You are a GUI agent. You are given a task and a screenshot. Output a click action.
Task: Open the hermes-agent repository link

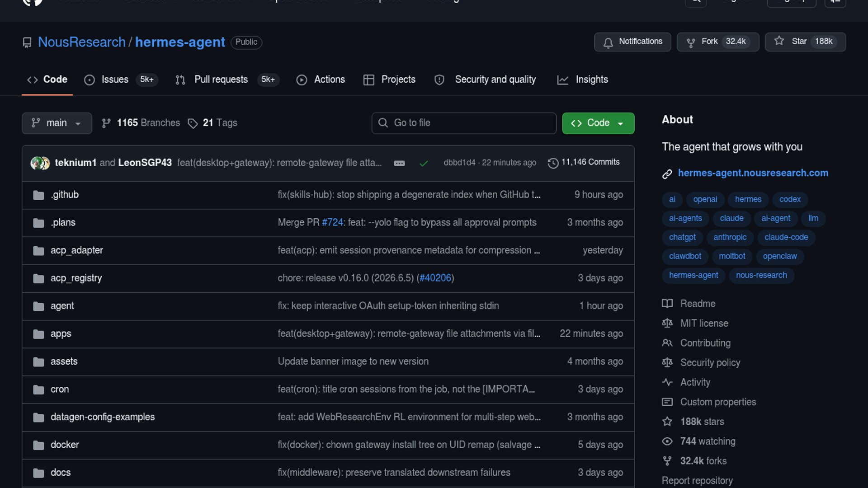[x=180, y=42]
